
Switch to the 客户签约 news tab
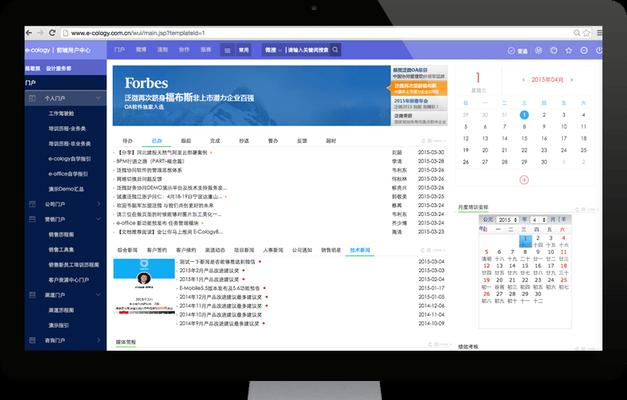[x=157, y=250]
